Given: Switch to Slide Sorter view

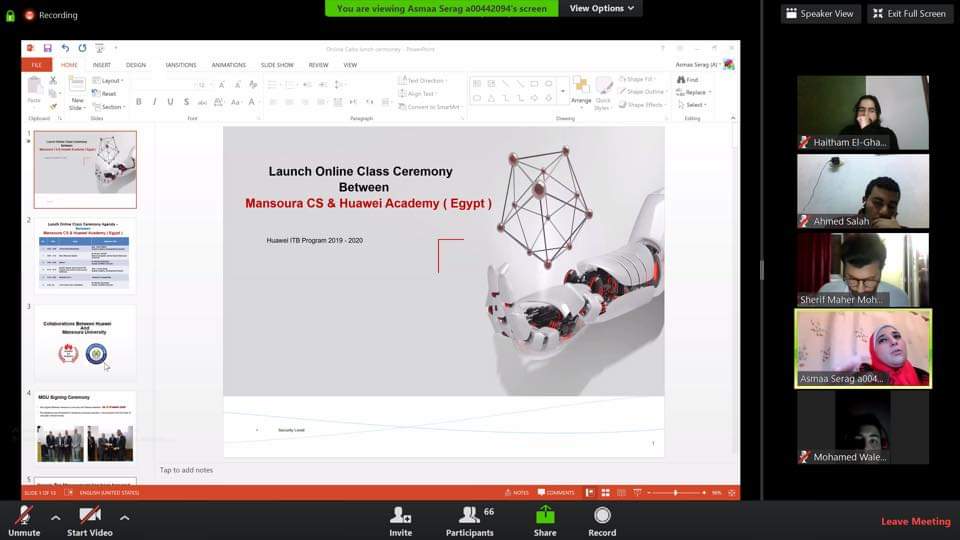Looking at the screenshot, I should 606,493.
